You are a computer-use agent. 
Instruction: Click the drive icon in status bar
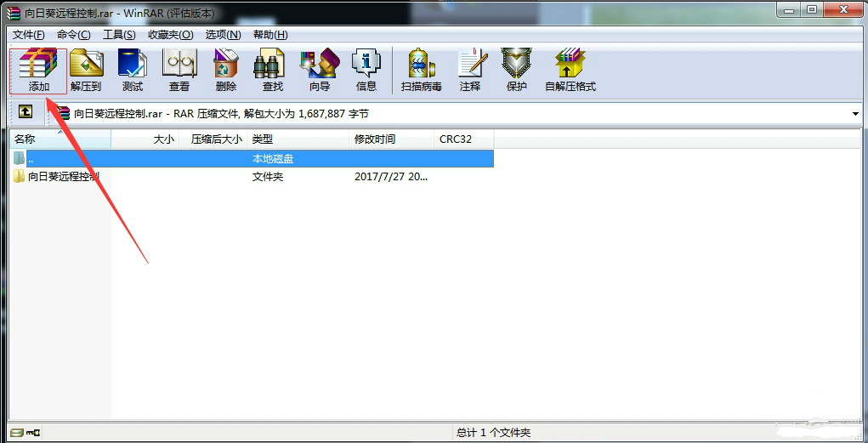pos(16,433)
